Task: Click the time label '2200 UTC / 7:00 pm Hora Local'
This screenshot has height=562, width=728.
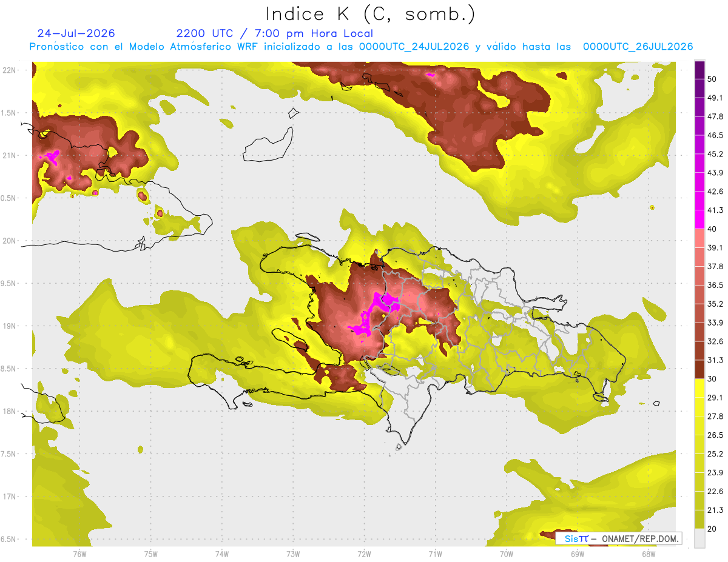Action: [274, 33]
